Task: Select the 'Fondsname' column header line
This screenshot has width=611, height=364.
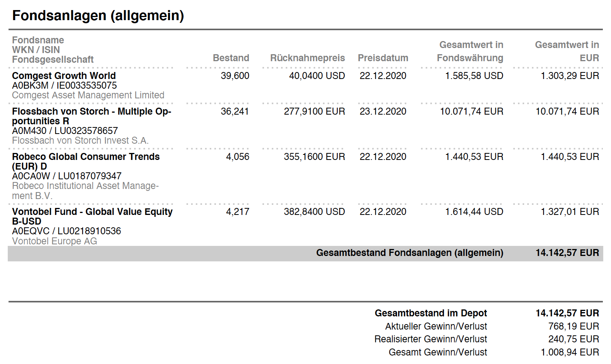Action: (x=38, y=40)
